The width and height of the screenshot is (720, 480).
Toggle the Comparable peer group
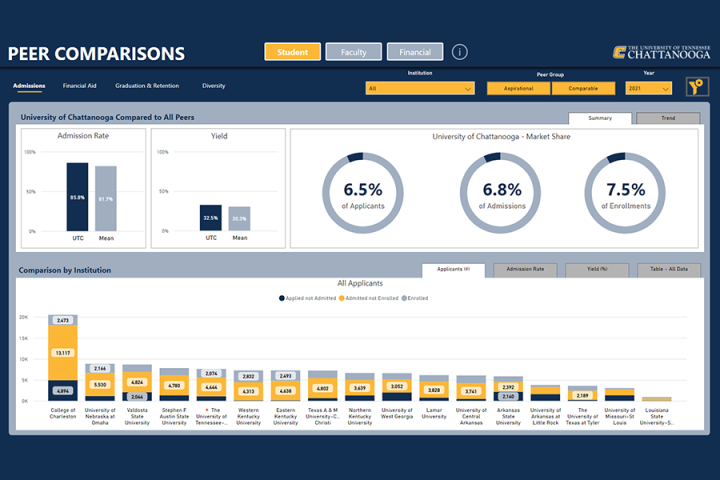(583, 88)
